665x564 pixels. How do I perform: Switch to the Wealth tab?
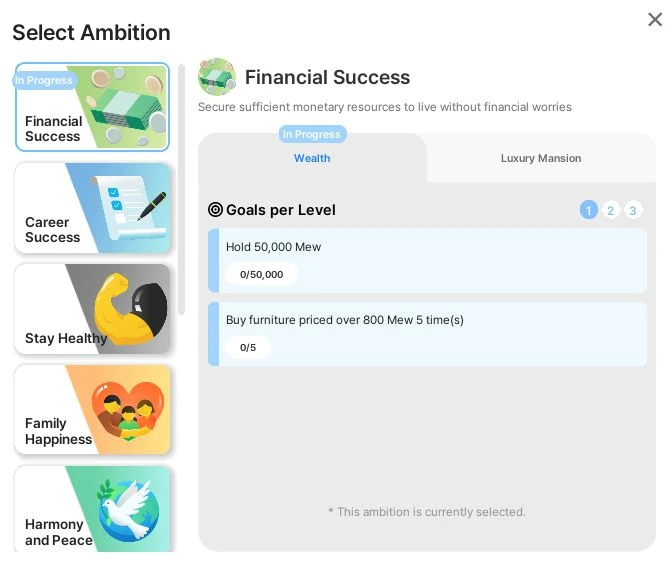pos(312,158)
